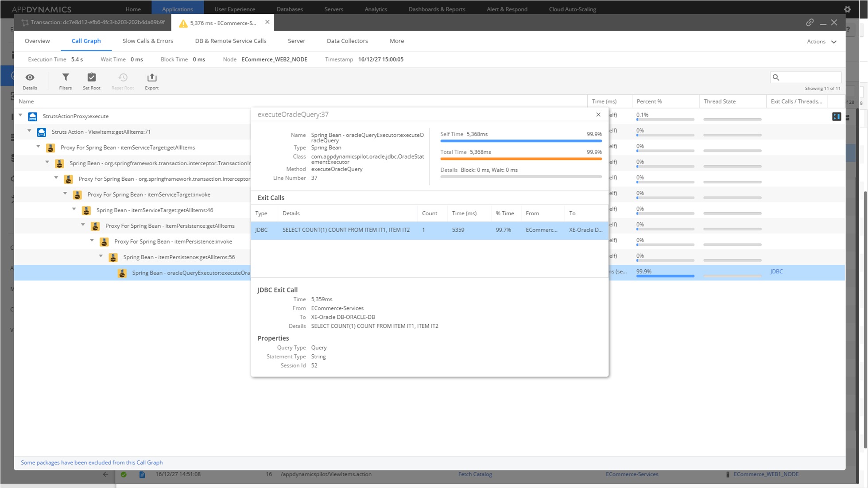
Task: Collapse Spring Bean itemPersistence:getAllItems:56 node
Action: [101, 256]
